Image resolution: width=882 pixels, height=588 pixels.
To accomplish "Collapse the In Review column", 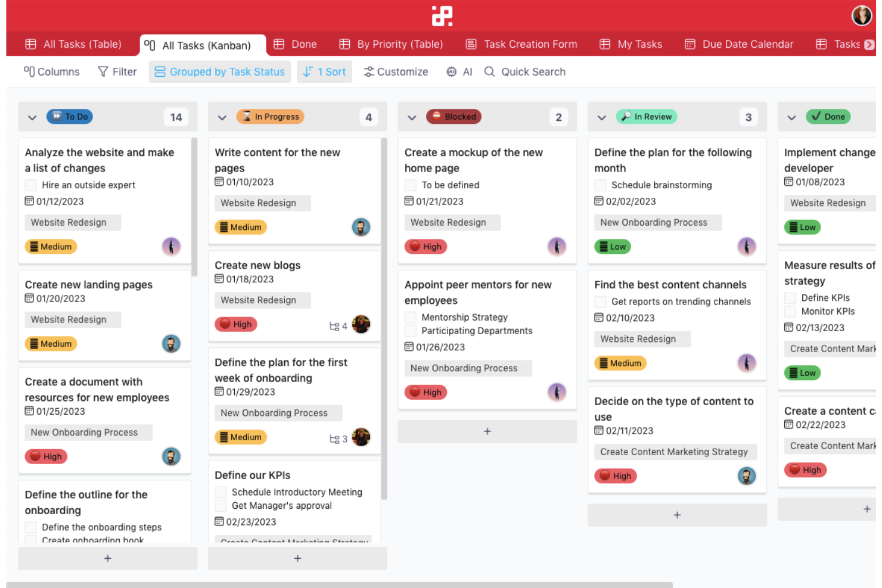I will (x=602, y=117).
